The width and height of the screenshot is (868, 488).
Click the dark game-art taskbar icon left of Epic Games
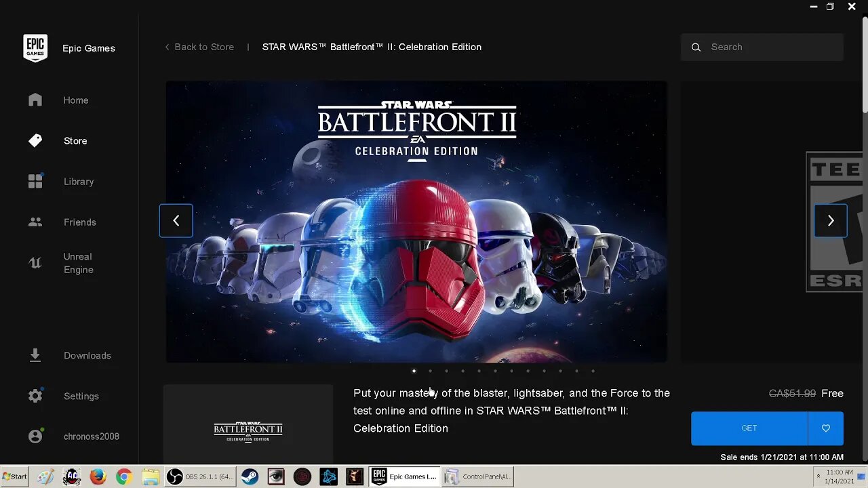pyautogui.click(x=355, y=477)
